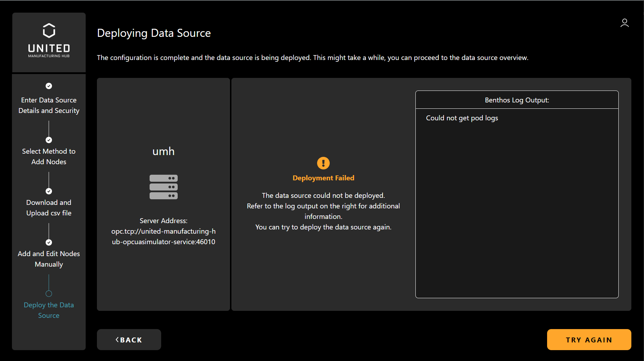The width and height of the screenshot is (644, 361).
Task: Select the Select Method to Add Nodes step
Action: click(x=49, y=156)
